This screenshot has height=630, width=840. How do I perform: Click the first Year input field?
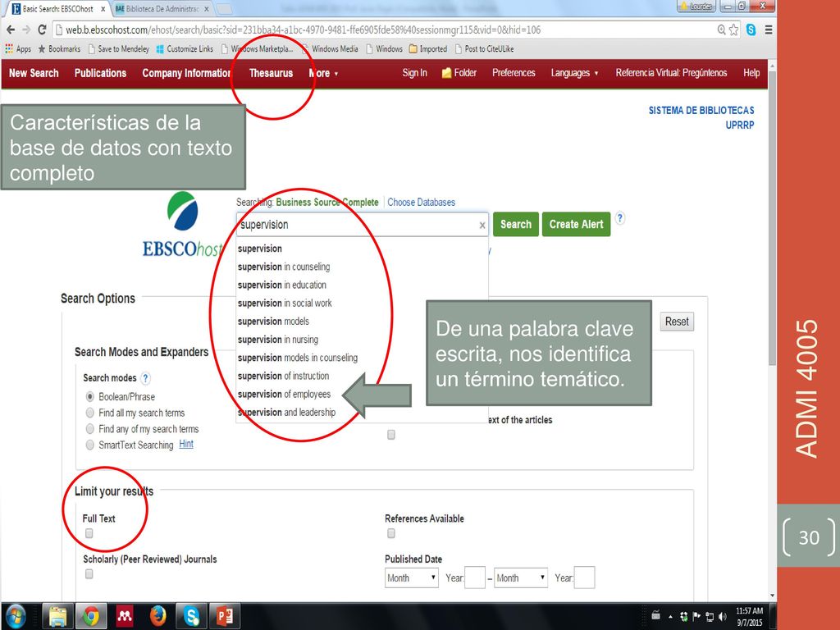point(475,577)
